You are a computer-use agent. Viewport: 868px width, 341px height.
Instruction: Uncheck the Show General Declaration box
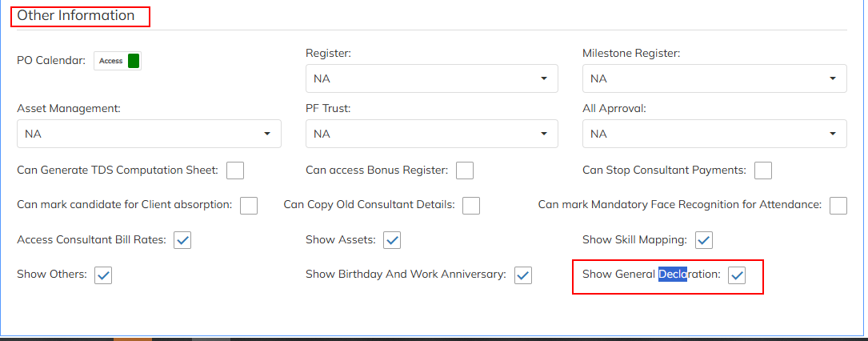738,275
